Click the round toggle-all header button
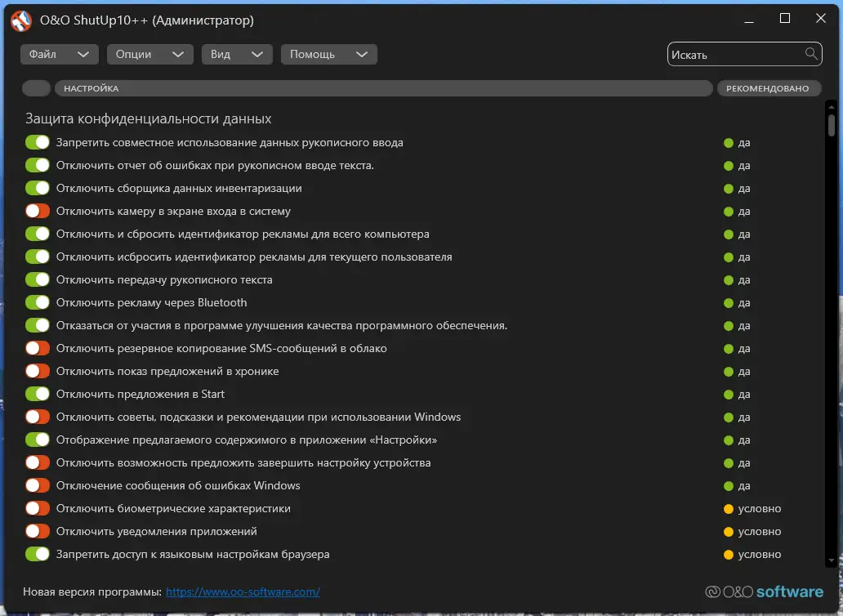Screen dimensions: 843x616 (x=37, y=88)
